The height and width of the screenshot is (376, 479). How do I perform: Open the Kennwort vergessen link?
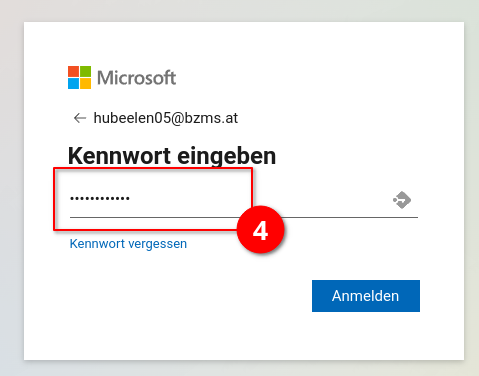[x=128, y=244]
